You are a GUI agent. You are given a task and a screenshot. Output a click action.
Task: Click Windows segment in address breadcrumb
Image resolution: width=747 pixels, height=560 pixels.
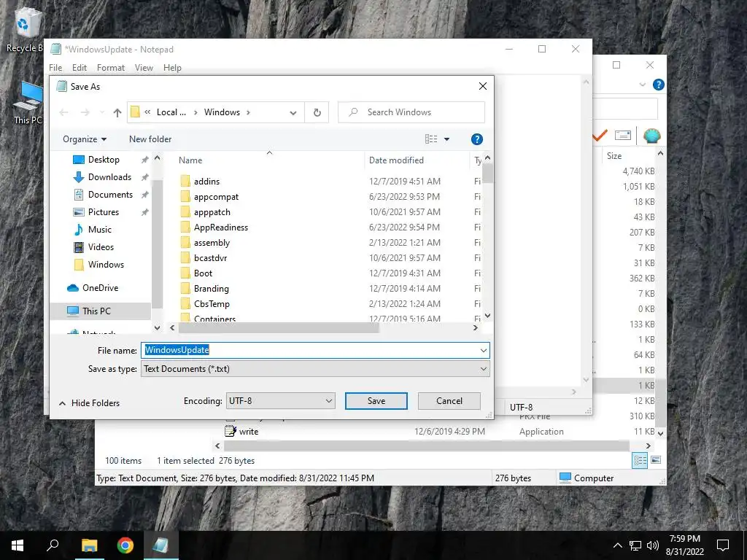click(x=222, y=112)
